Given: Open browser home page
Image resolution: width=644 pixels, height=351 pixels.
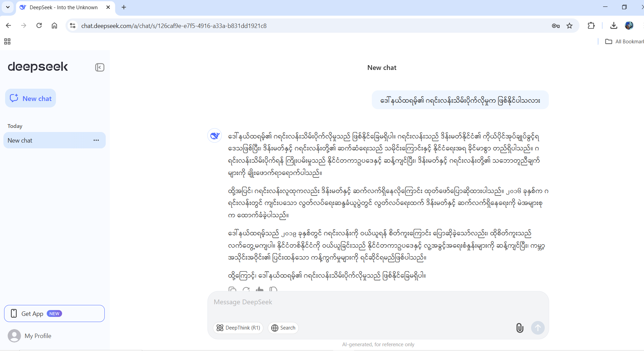Looking at the screenshot, I should pos(54,26).
